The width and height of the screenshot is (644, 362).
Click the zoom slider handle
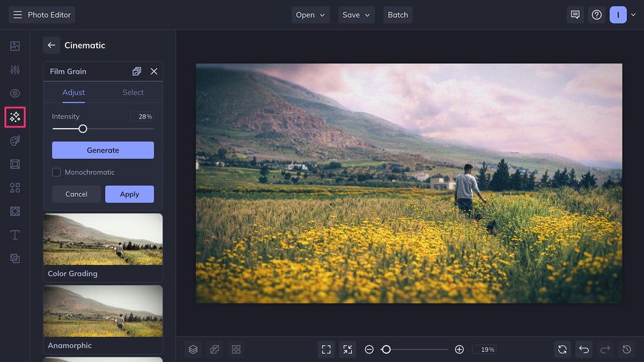tap(385, 349)
